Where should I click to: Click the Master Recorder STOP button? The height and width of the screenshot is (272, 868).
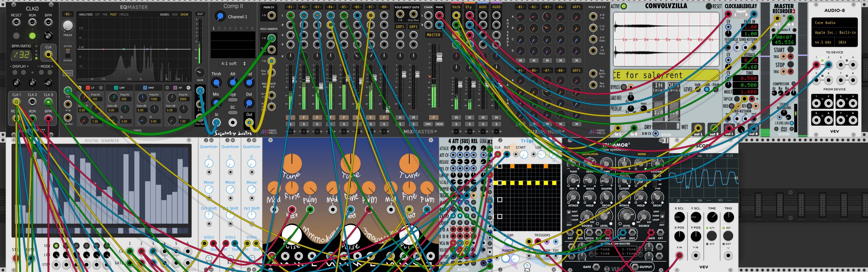coord(790,64)
